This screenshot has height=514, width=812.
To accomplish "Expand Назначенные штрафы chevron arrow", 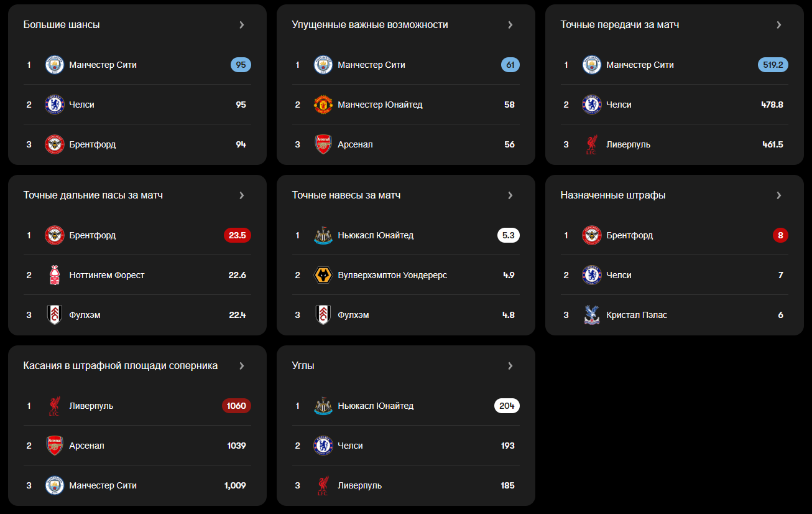I will (x=779, y=195).
